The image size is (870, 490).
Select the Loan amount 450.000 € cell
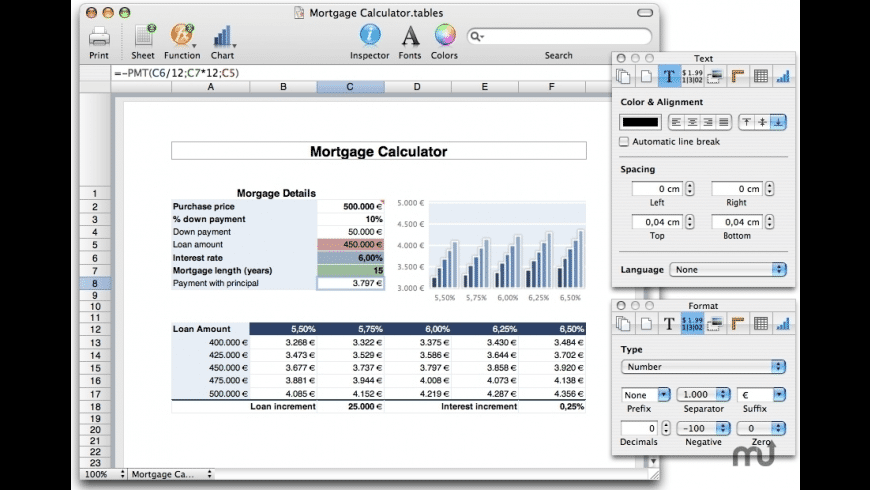(350, 244)
